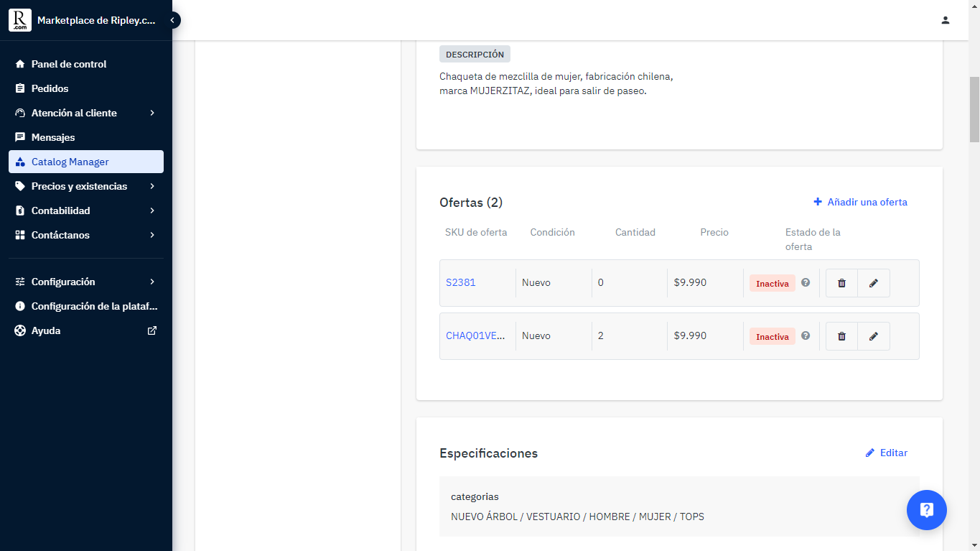
Task: Open the S2381 offer SKU link
Action: 461,282
